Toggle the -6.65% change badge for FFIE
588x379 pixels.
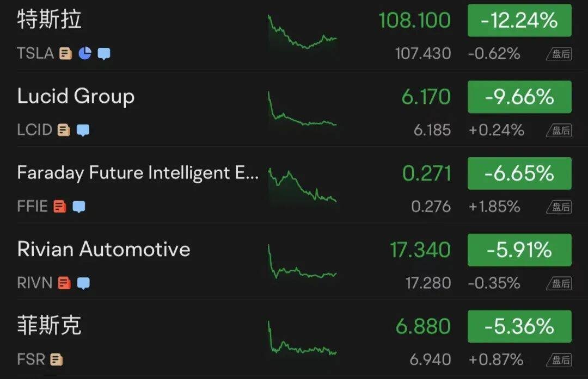[519, 173]
